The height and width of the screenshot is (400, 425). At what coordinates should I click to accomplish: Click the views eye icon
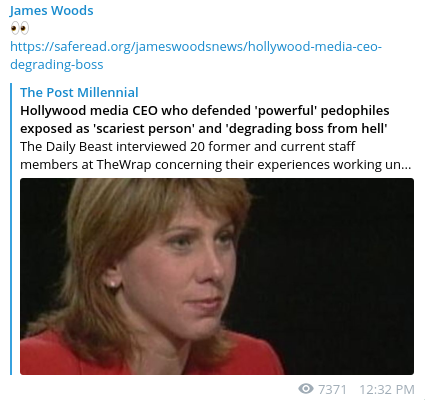pos(306,388)
